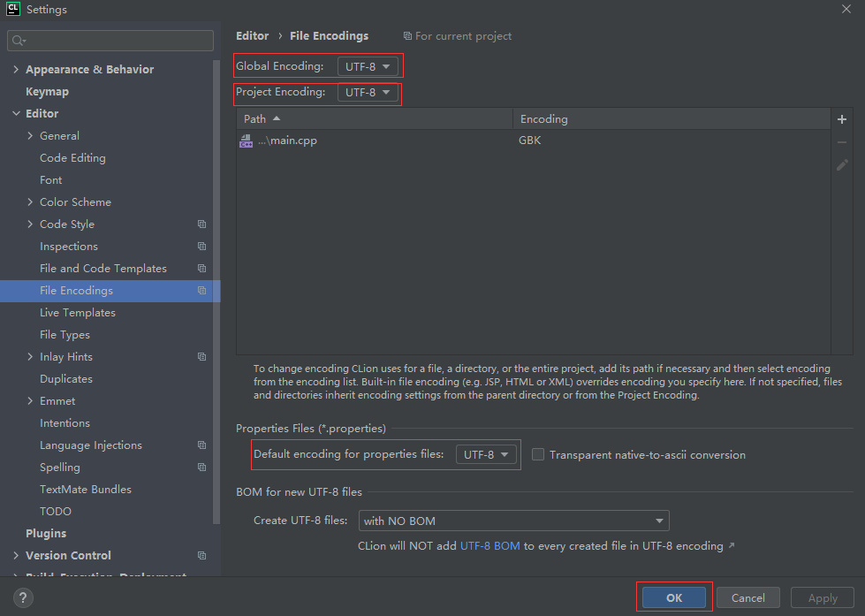
Task: Click the main.cpp C++ file icon
Action: 246,141
